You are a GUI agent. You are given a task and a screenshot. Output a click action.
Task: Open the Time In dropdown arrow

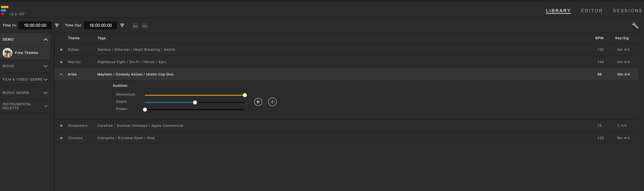click(57, 26)
